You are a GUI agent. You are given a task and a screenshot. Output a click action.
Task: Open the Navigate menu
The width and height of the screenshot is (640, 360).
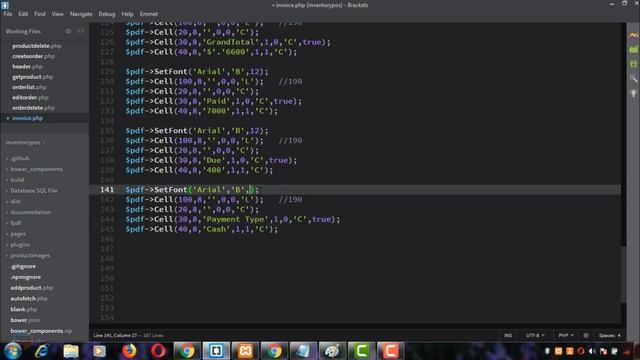(x=81, y=14)
